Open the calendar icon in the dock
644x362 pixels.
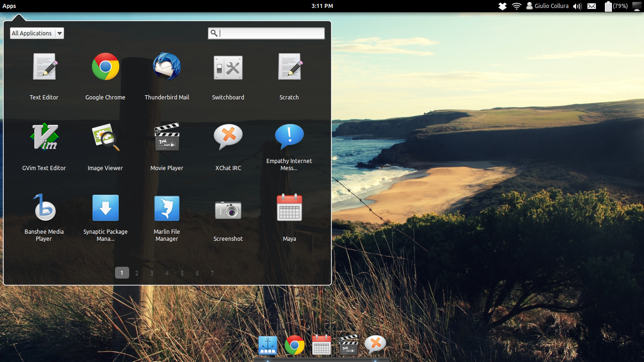click(x=322, y=345)
